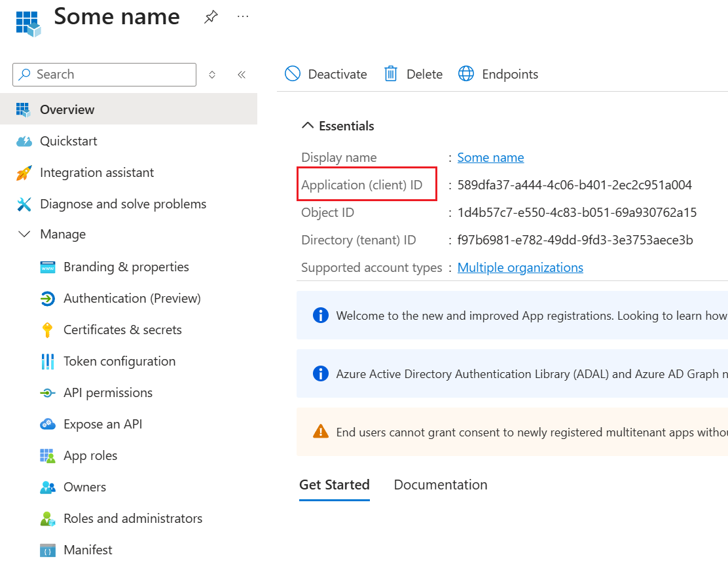Open the Some name display name link

point(490,157)
